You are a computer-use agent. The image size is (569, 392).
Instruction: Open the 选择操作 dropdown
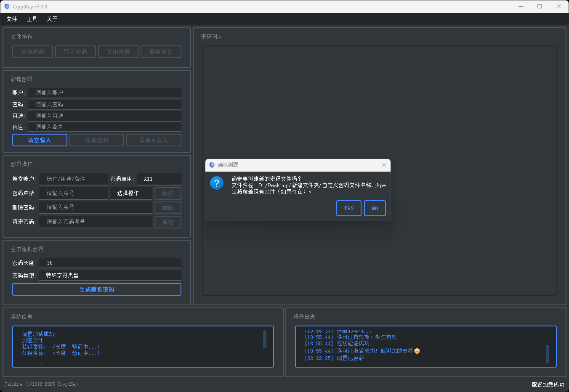point(131,193)
